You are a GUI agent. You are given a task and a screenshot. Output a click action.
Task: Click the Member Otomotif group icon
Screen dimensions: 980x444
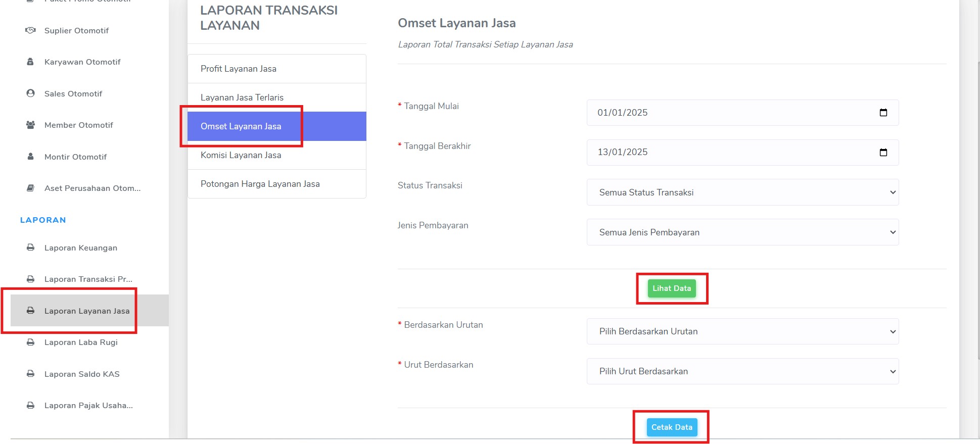pyautogui.click(x=30, y=125)
